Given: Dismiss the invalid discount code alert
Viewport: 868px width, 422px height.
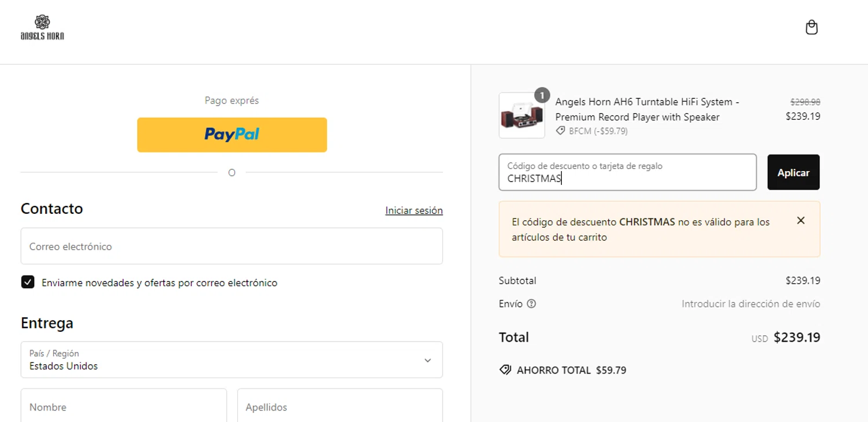Looking at the screenshot, I should pos(801,220).
